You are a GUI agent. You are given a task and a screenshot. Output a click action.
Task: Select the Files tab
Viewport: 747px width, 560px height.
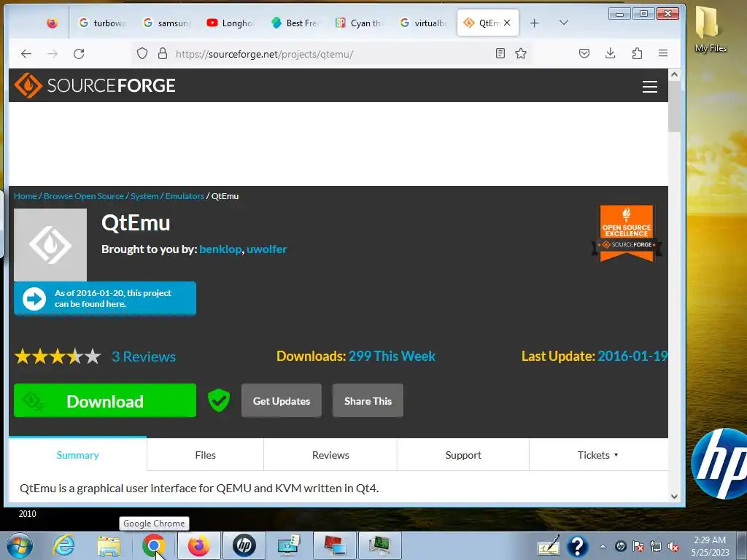(205, 455)
